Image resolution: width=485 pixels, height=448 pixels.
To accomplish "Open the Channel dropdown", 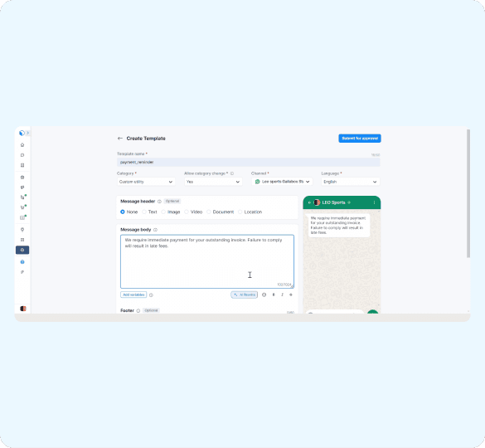I will pos(282,182).
